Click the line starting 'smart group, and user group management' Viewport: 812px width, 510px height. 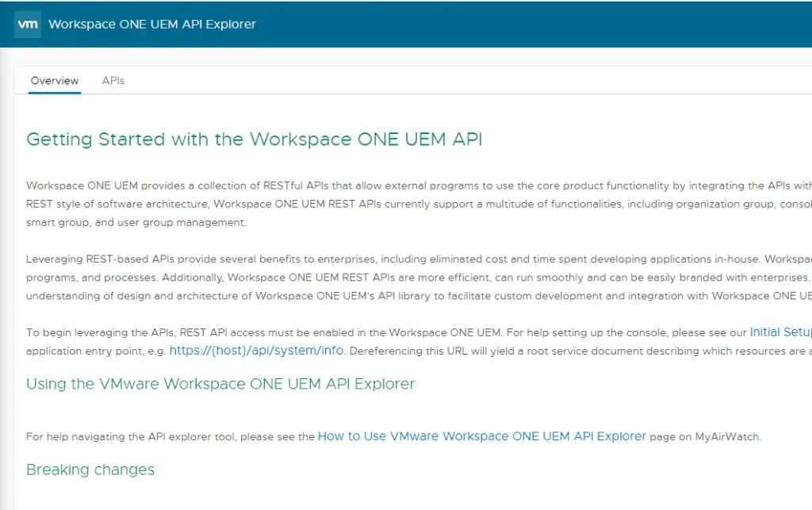click(x=136, y=222)
